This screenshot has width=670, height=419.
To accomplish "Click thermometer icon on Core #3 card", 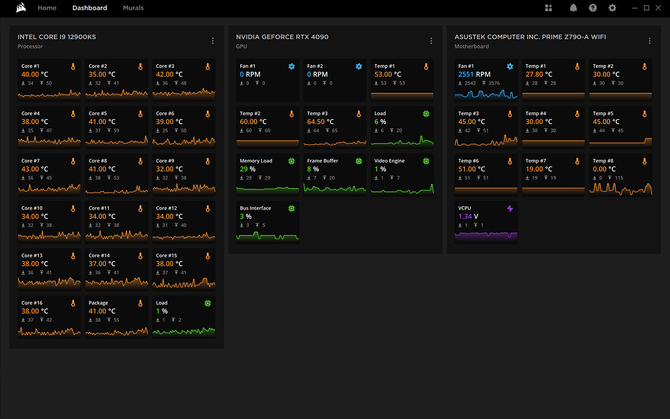I will pos(208,67).
